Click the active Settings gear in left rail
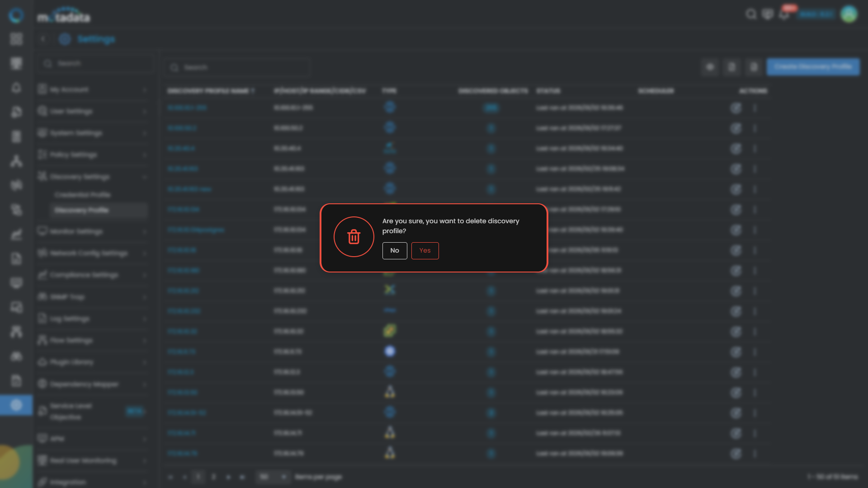The image size is (868, 488). 16,405
